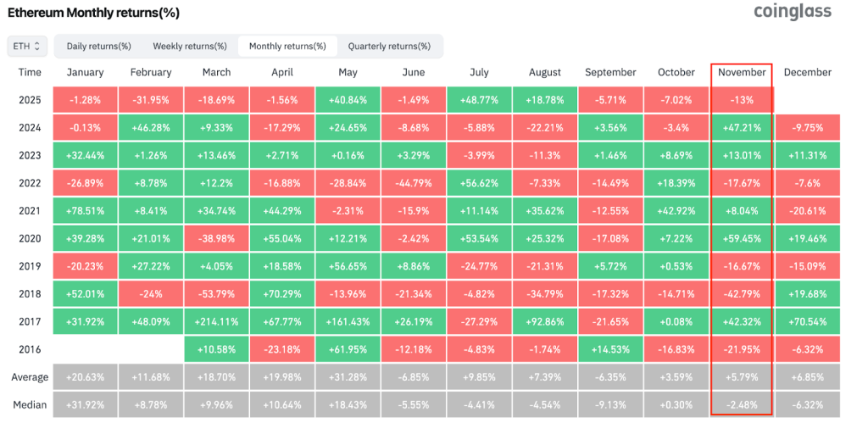Screen dimensions: 868x423
Task: Select the November 2025 -13% cell
Action: tap(742, 100)
